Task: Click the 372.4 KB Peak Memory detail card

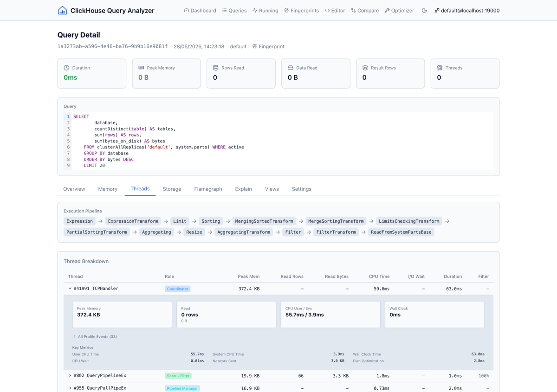Action: click(x=122, y=315)
